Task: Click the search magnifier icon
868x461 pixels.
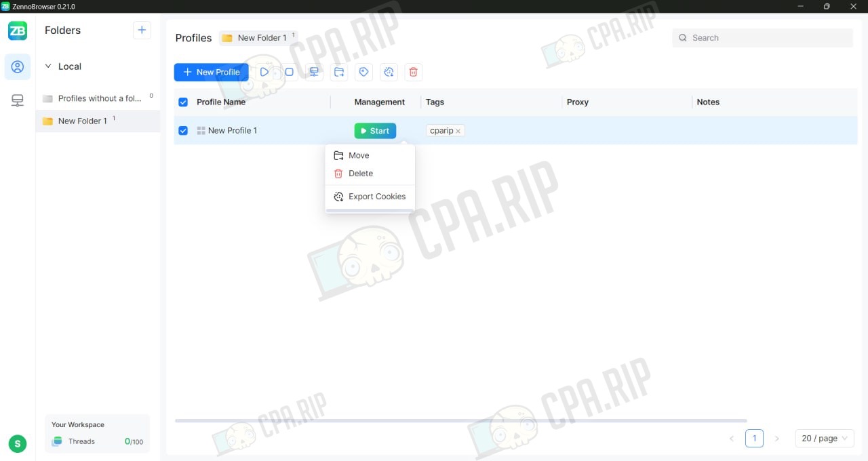Action: pyautogui.click(x=683, y=38)
